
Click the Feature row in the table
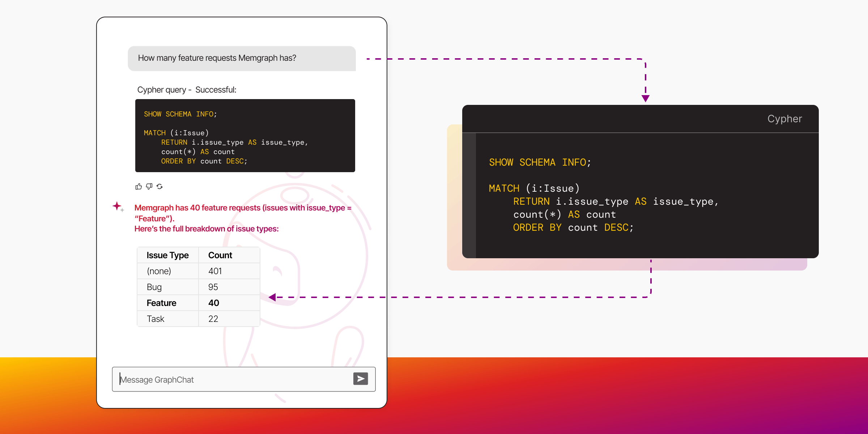pos(162,303)
